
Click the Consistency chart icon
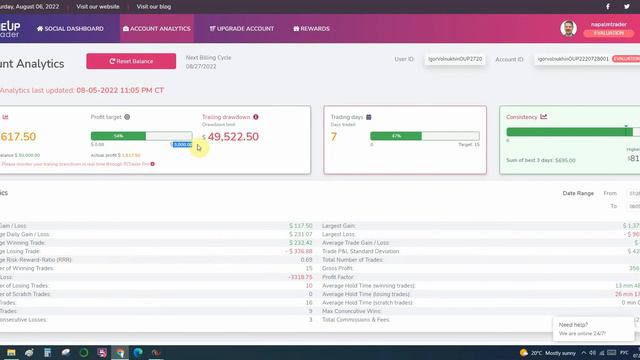tap(544, 117)
